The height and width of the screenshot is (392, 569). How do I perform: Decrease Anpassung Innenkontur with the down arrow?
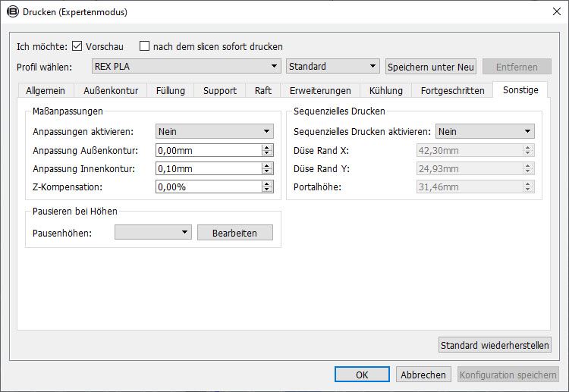267,171
